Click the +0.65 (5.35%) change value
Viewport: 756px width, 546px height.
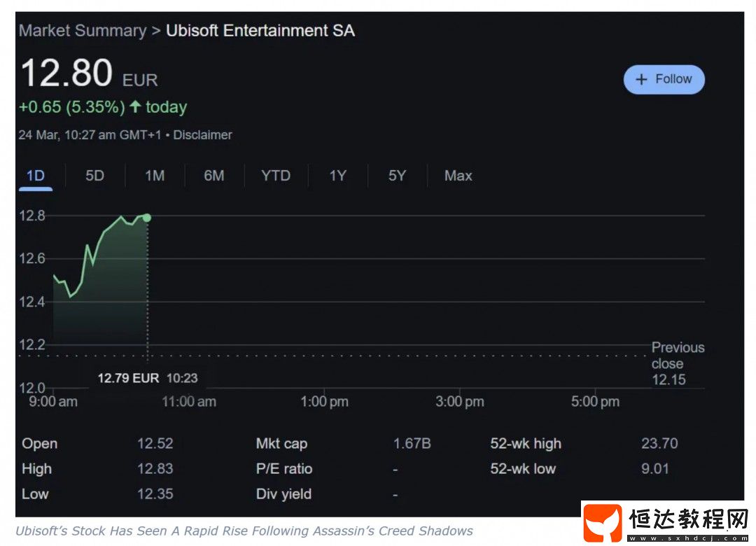pyautogui.click(x=72, y=107)
